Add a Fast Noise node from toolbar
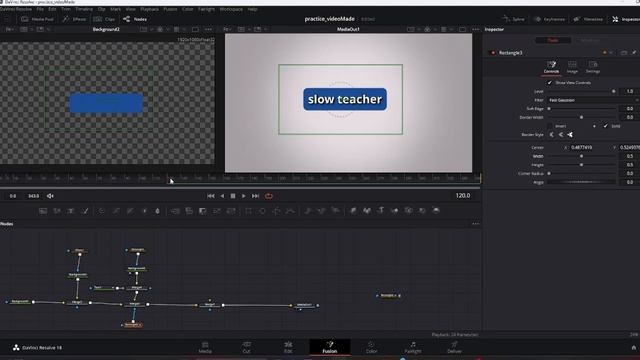640x360 pixels. pyautogui.click(x=57, y=211)
